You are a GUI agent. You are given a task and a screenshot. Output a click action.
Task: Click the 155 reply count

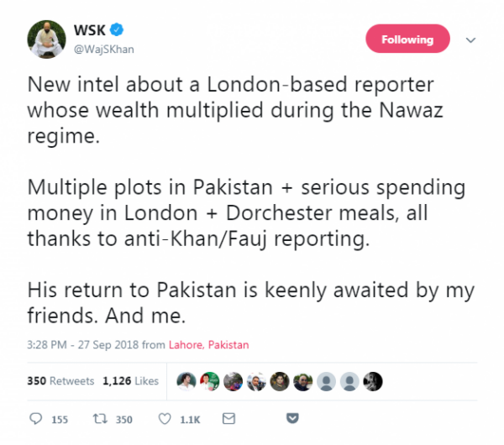[x=58, y=419]
